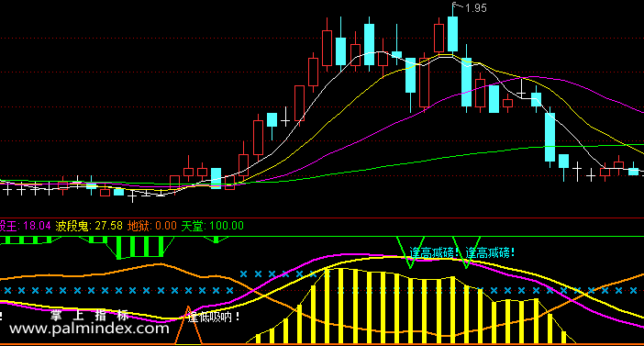Viewport: 644px width, 346px height.
Task: Select the 波段鬼: 27.58 indicator readout
Action: click(89, 226)
